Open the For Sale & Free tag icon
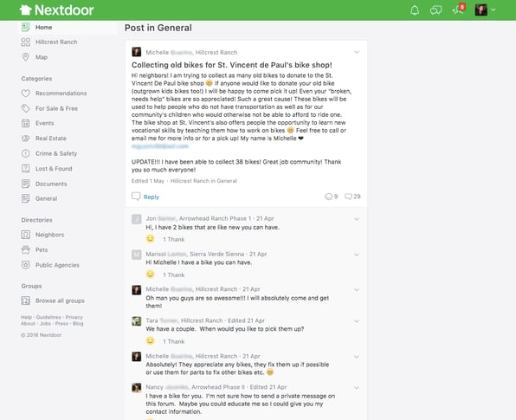Viewport: 516px width, 420px height. coord(26,108)
